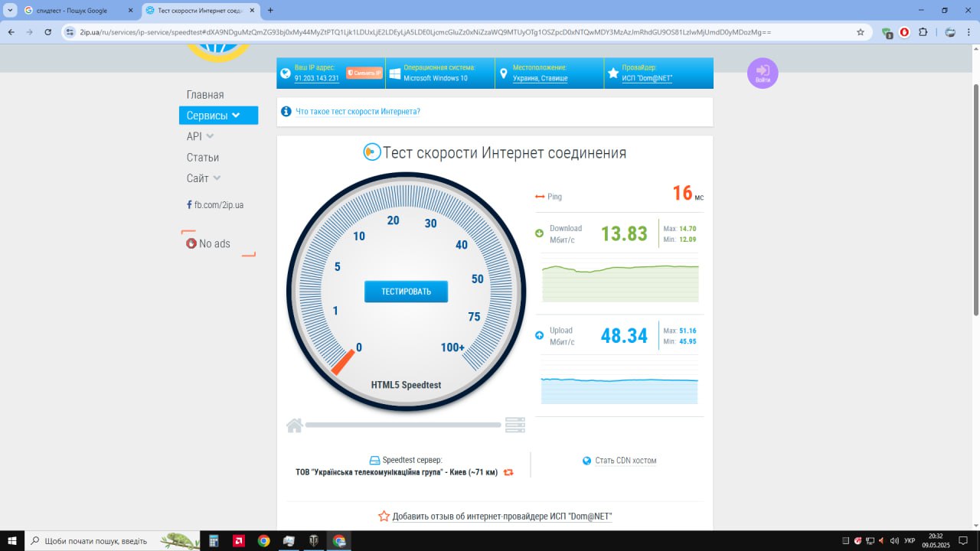The height and width of the screenshot is (551, 980).
Task: Click the server rack icon under gauge
Action: pyautogui.click(x=515, y=425)
